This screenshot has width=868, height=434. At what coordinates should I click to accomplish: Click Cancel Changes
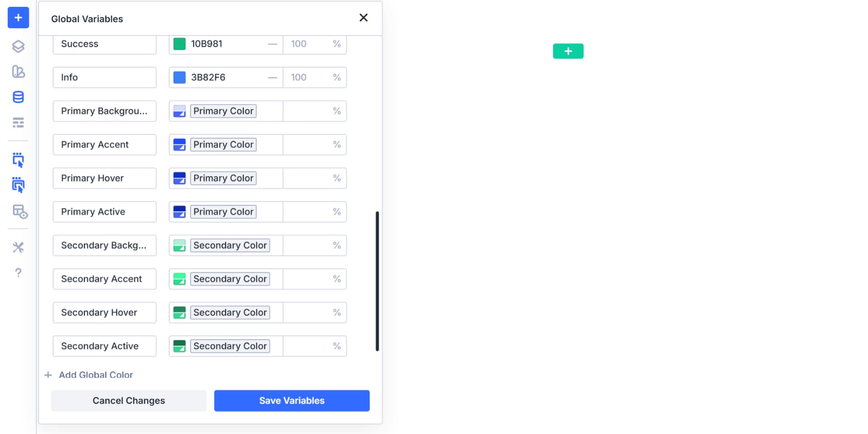pos(128,400)
